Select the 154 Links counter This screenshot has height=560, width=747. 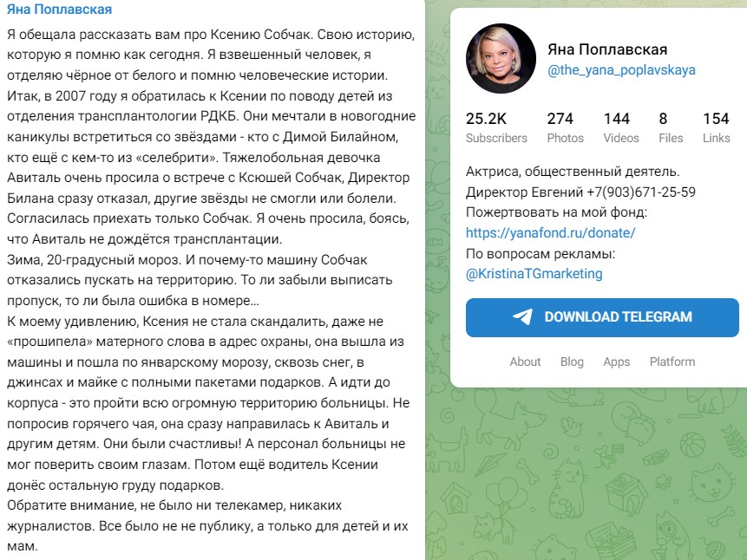(x=716, y=127)
